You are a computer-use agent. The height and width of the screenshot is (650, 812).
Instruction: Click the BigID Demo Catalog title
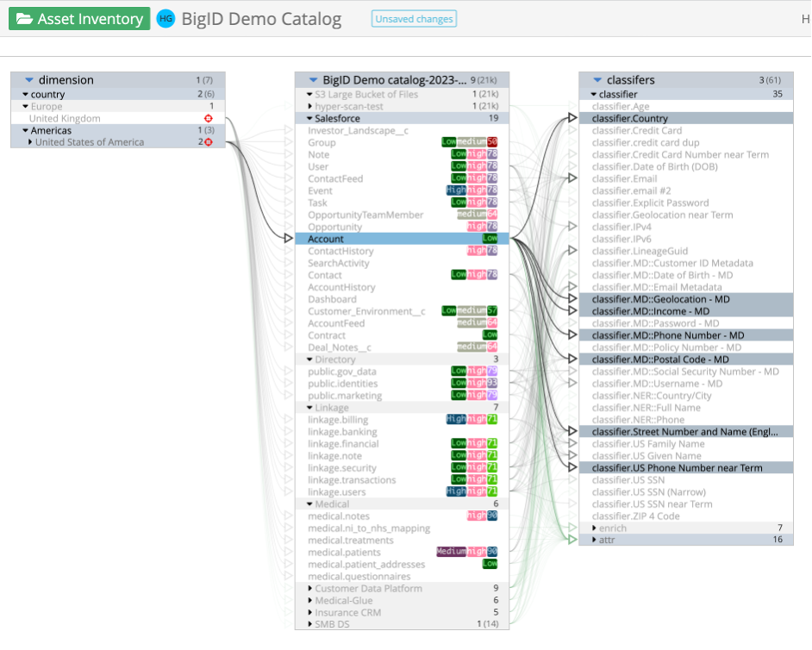261,19
